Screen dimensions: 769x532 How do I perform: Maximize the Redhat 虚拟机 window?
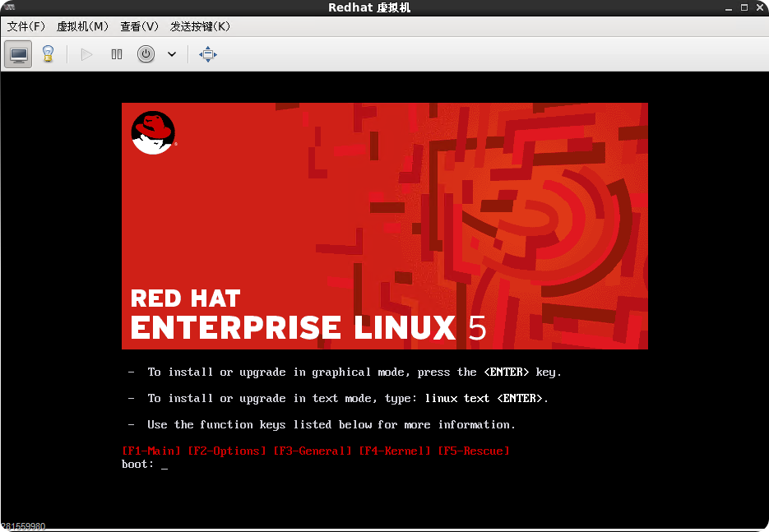pos(744,7)
